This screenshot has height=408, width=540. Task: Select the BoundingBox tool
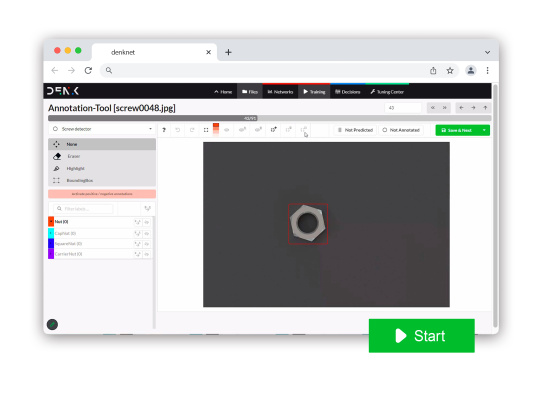(x=102, y=180)
